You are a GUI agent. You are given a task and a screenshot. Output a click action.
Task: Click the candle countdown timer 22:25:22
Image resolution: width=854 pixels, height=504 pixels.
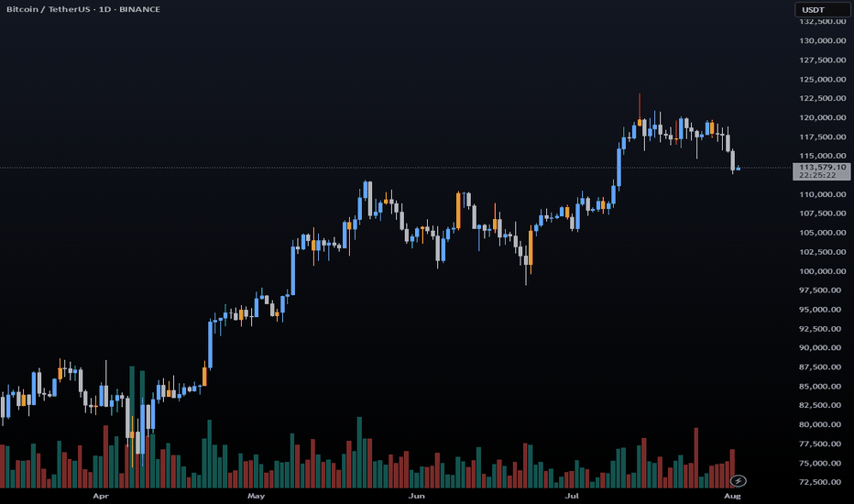(817, 175)
